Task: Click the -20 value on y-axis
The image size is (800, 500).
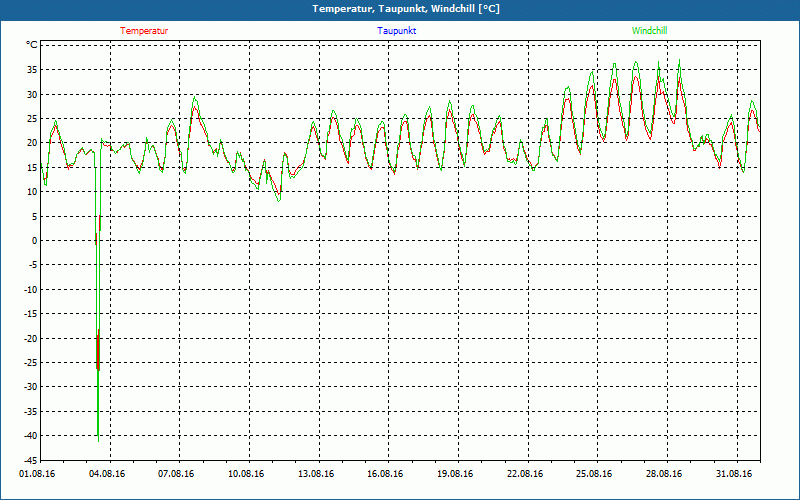Action: pos(31,338)
